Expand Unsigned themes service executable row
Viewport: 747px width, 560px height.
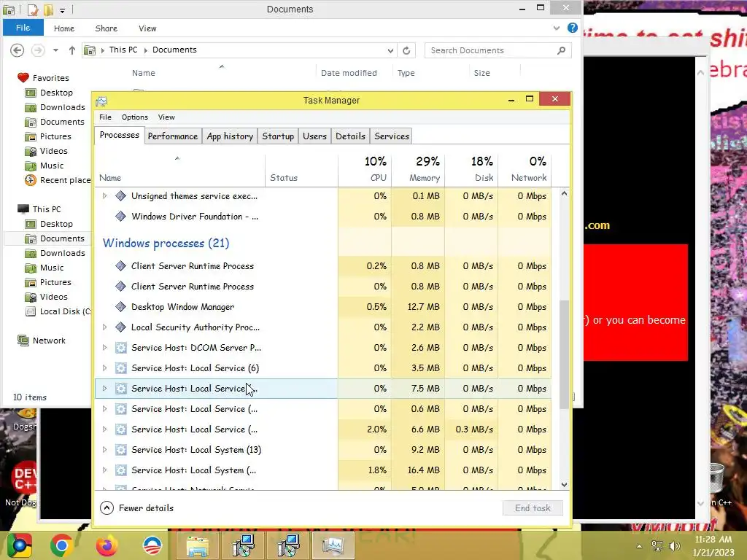click(104, 195)
